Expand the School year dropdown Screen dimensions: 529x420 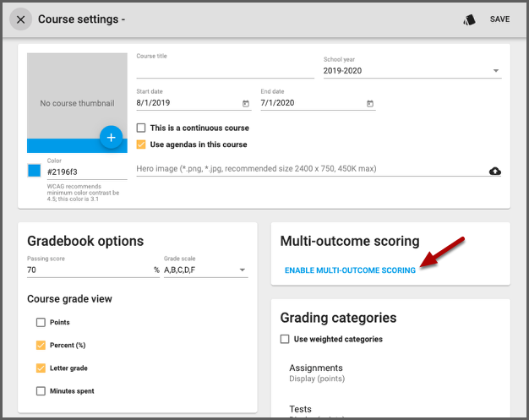click(412, 71)
